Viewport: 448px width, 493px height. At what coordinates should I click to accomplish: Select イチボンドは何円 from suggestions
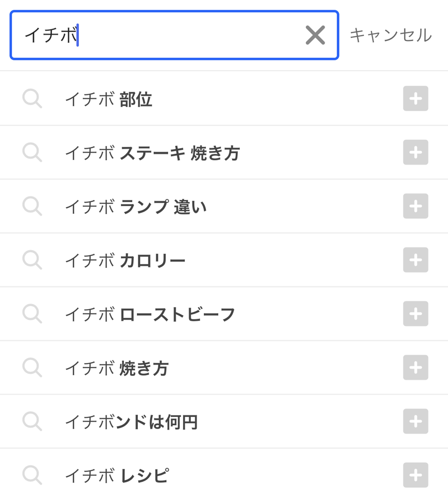131,422
